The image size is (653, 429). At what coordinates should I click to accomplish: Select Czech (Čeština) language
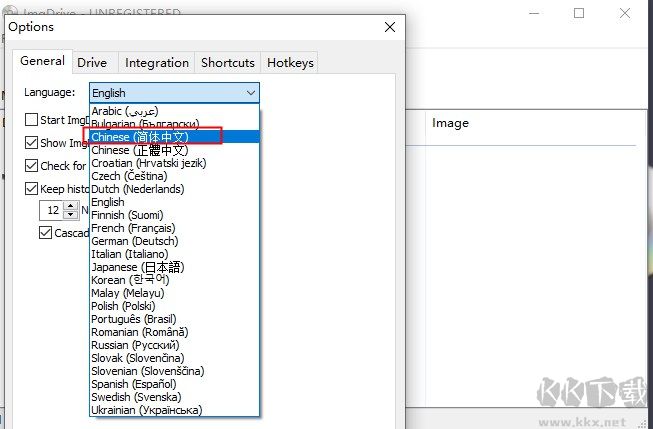coord(174,176)
